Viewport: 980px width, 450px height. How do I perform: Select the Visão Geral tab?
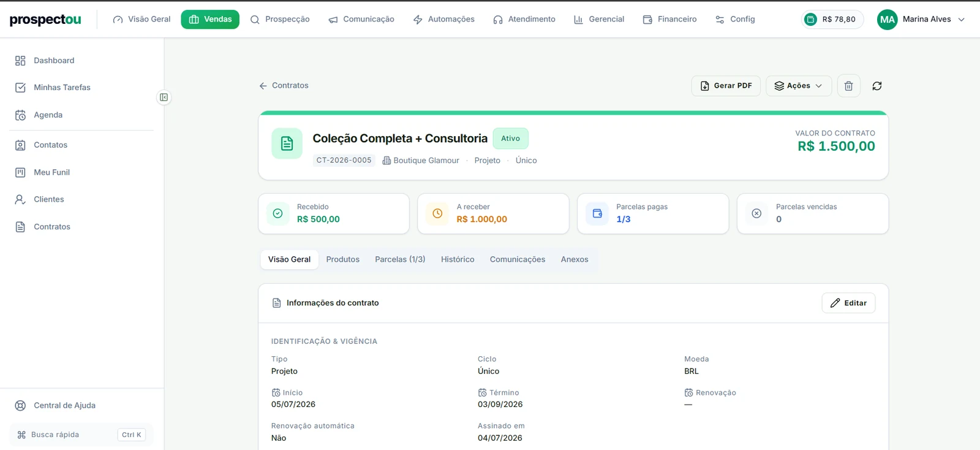click(x=289, y=259)
